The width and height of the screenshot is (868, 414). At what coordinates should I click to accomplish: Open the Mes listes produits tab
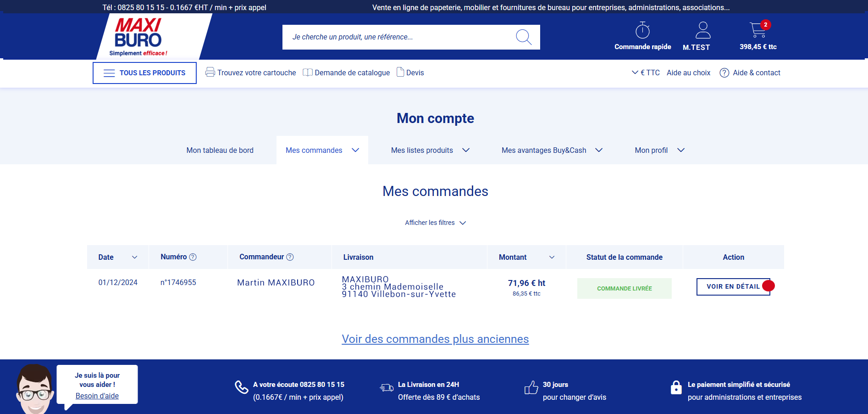pos(430,150)
